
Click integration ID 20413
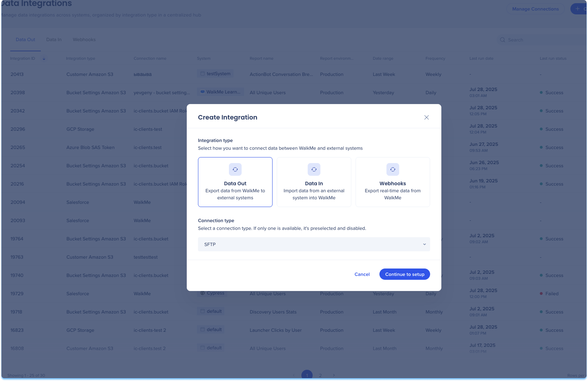click(x=17, y=74)
